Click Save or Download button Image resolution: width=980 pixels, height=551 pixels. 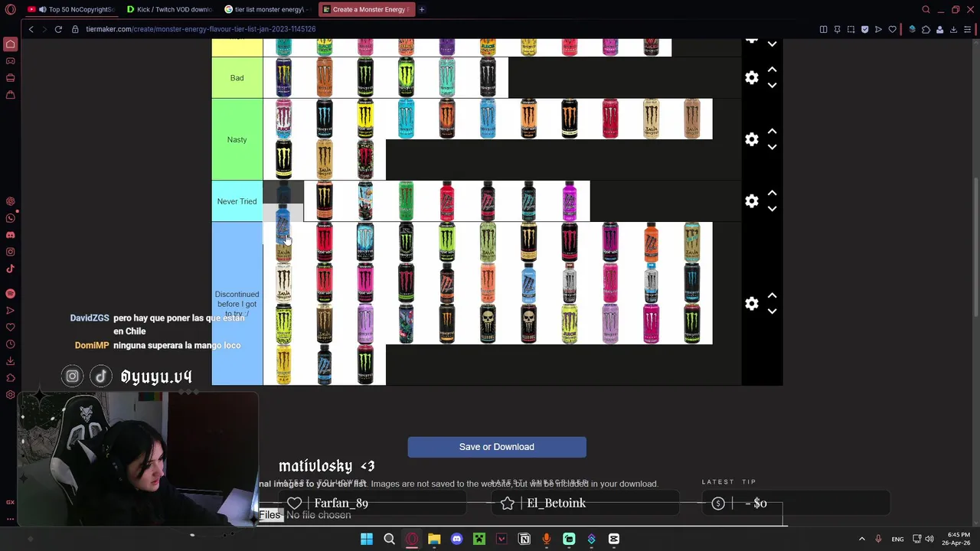(497, 447)
